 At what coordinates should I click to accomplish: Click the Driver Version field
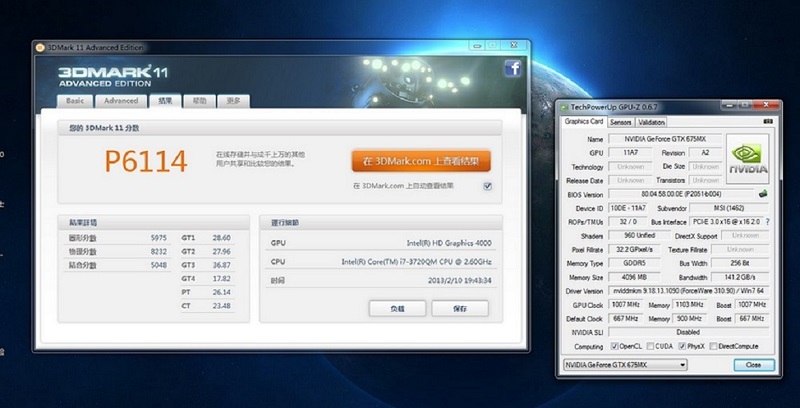[x=688, y=291]
